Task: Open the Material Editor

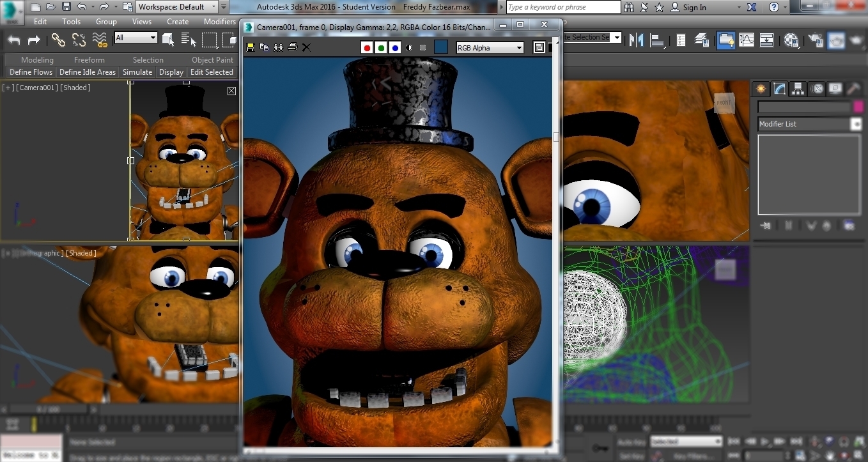Action: click(x=792, y=40)
